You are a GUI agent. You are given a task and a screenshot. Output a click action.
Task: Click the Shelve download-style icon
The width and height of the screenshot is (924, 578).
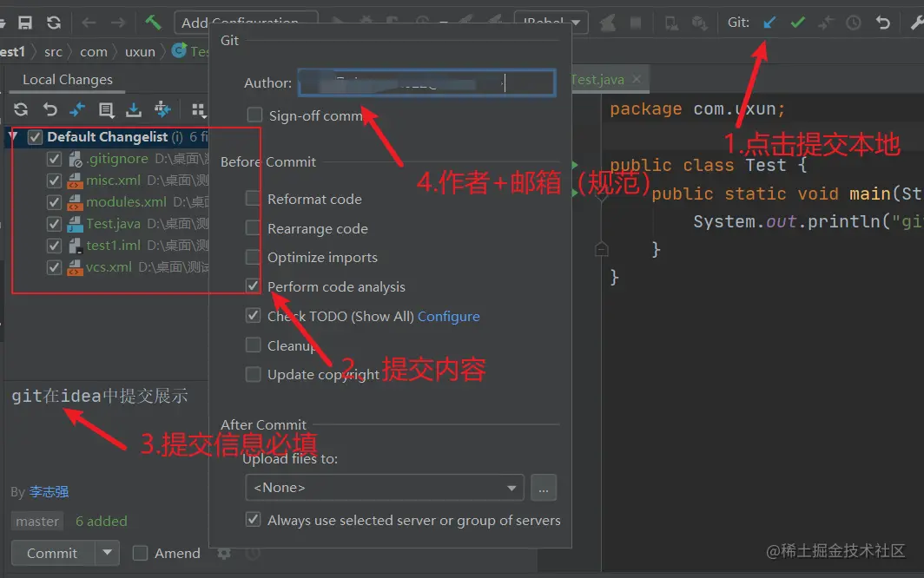click(x=134, y=109)
